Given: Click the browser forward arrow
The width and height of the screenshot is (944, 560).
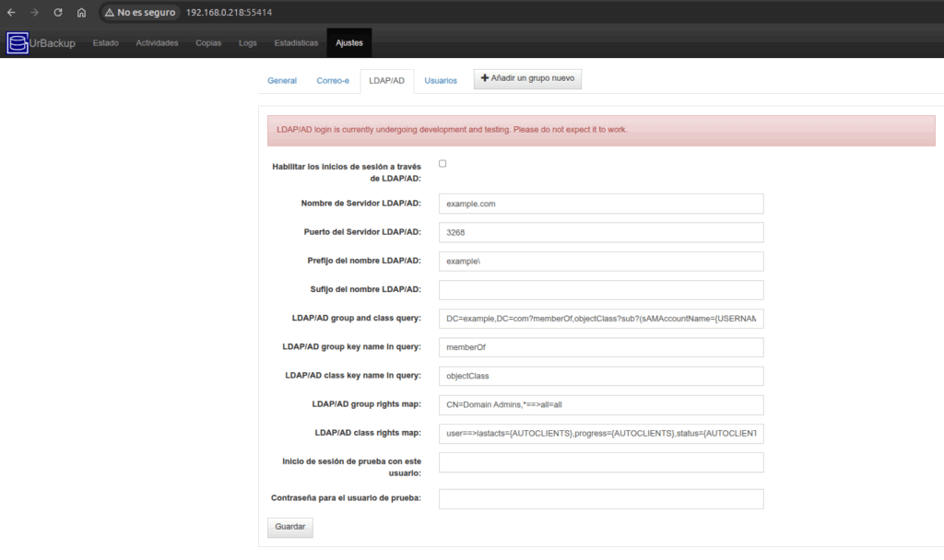Looking at the screenshot, I should coord(35,13).
